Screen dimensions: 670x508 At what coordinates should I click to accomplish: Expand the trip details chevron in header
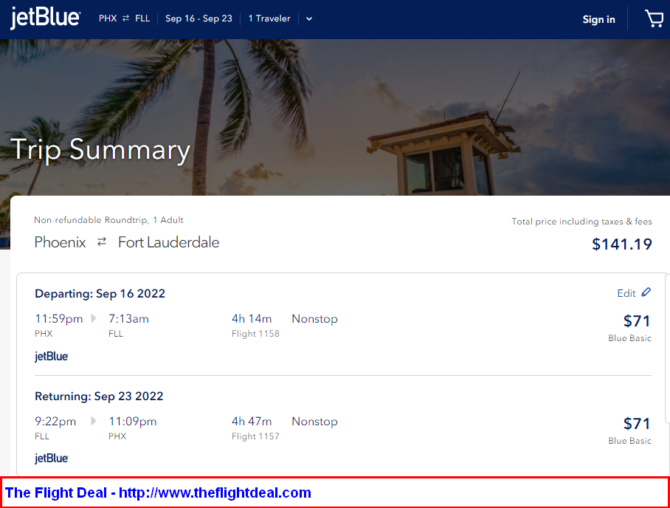(x=309, y=19)
